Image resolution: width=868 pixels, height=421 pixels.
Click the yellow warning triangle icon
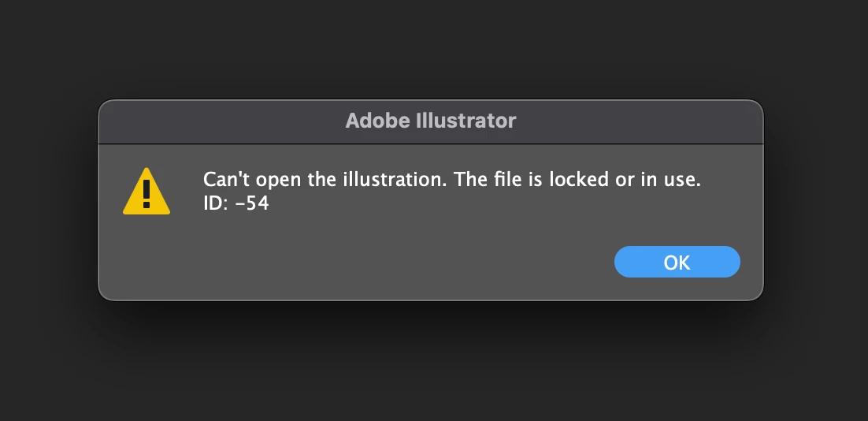tap(146, 192)
